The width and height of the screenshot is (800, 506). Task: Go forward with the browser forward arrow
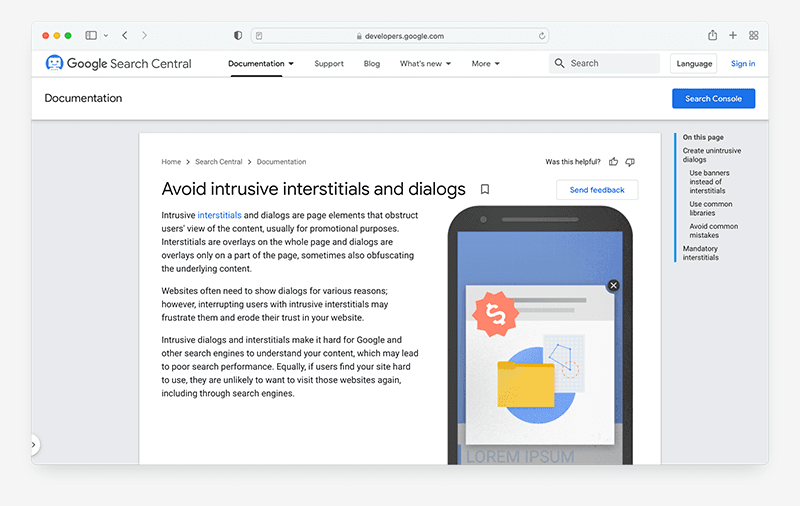(144, 35)
